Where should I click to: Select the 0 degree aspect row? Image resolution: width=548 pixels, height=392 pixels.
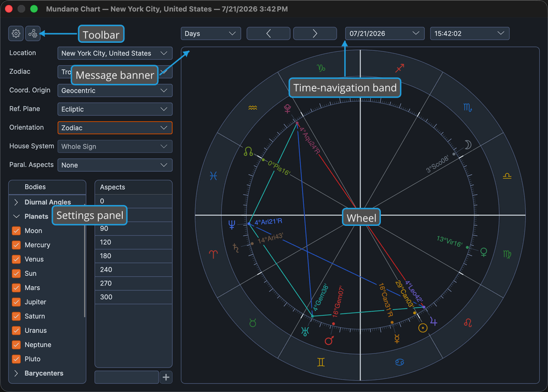(x=134, y=201)
